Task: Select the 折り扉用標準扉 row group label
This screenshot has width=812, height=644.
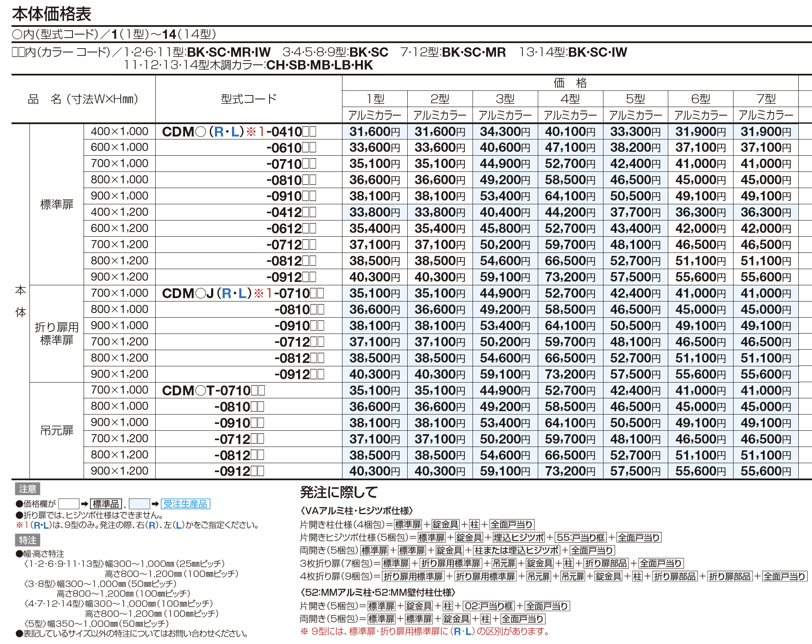Action: pos(57,334)
